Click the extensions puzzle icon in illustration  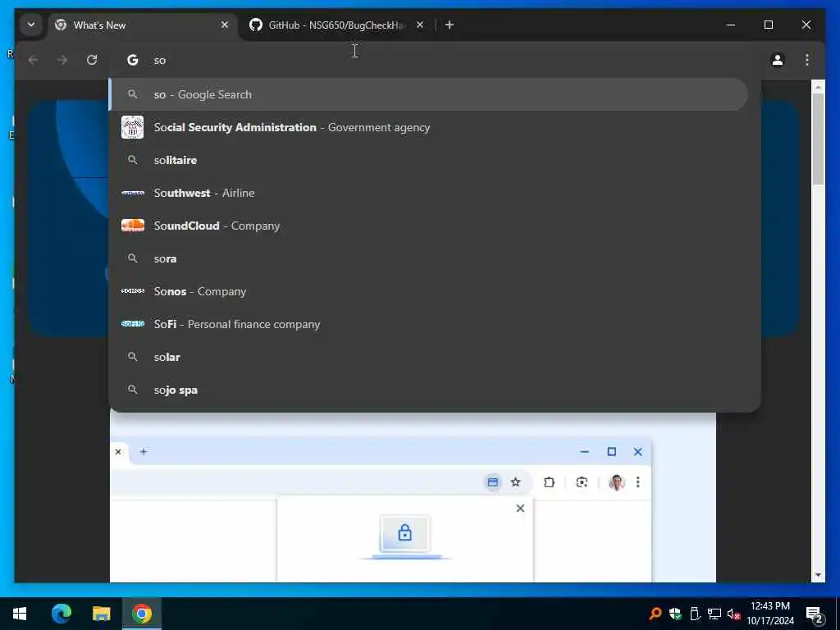click(549, 482)
